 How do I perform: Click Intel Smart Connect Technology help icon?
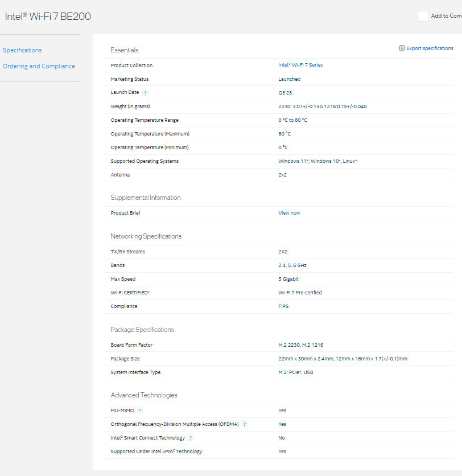(x=191, y=438)
